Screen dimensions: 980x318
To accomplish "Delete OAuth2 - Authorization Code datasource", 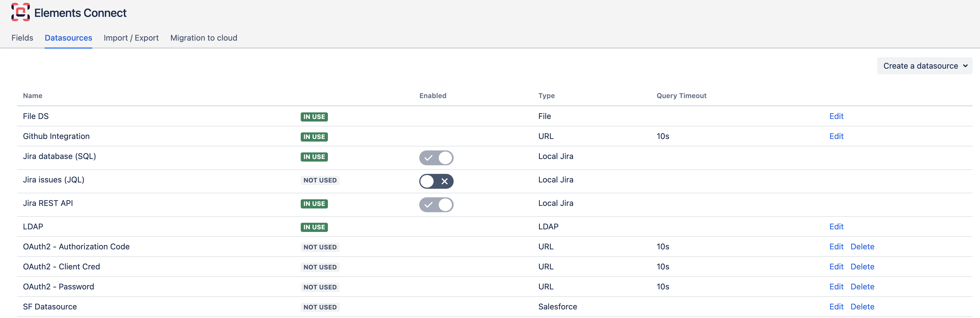I will (x=863, y=247).
